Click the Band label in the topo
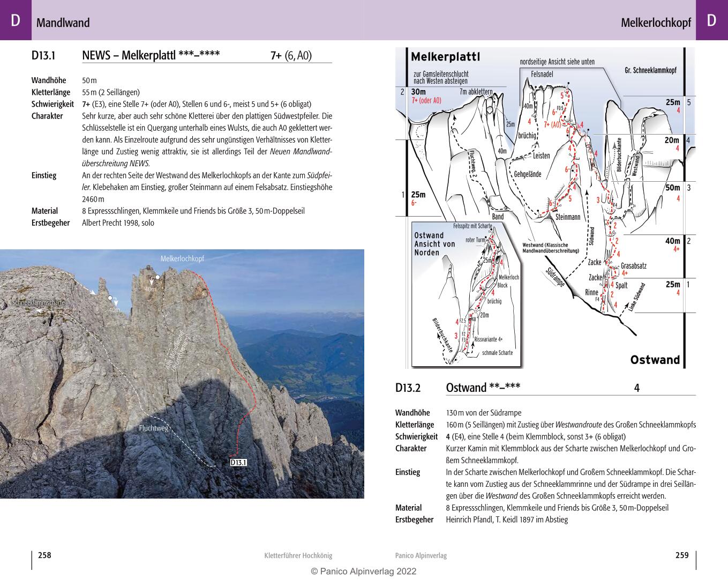The width and height of the screenshot is (728, 586). [x=498, y=217]
